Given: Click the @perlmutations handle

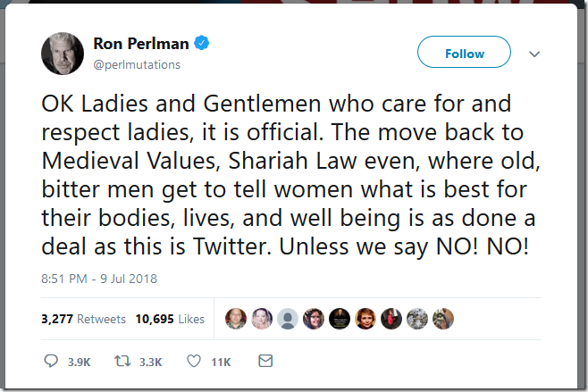Looking at the screenshot, I should [x=137, y=64].
